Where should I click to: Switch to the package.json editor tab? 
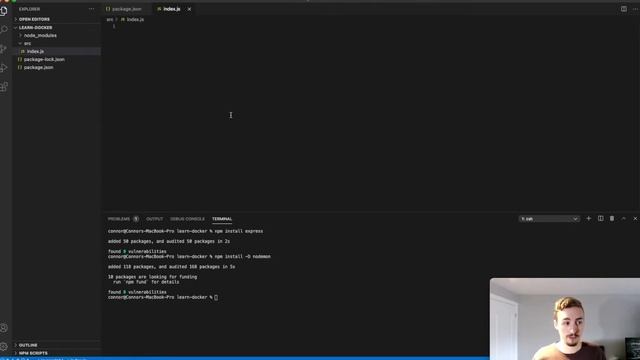[x=127, y=9]
